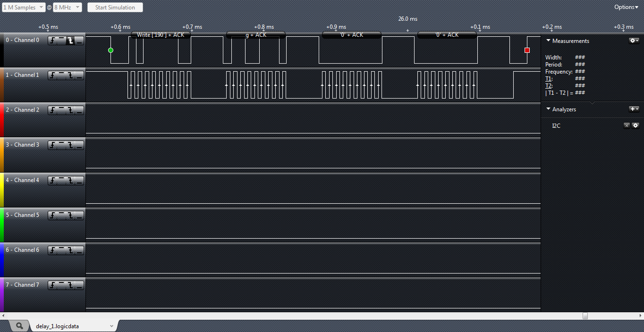Set low level trigger on Channel 2
Screen dimensions: 644x332
tap(79, 110)
